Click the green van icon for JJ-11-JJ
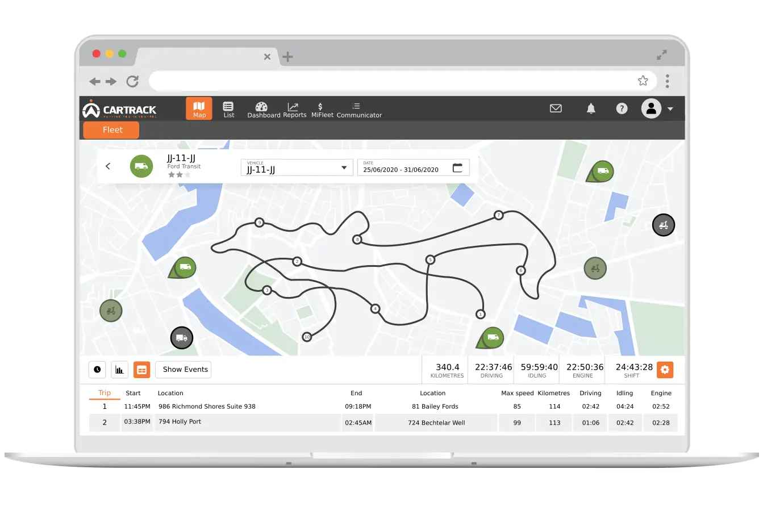Viewport: 763px width, 532px height. (x=141, y=166)
